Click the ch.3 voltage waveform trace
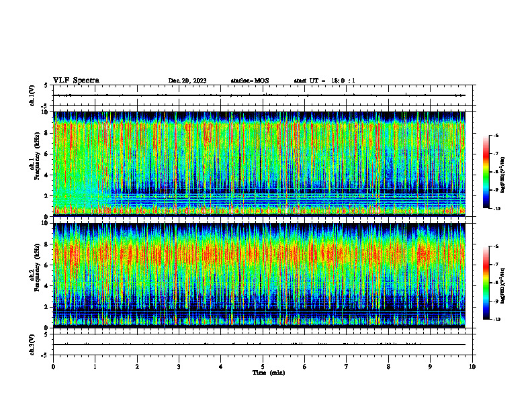Viewport: 532px width, 411px height. tap(259, 345)
